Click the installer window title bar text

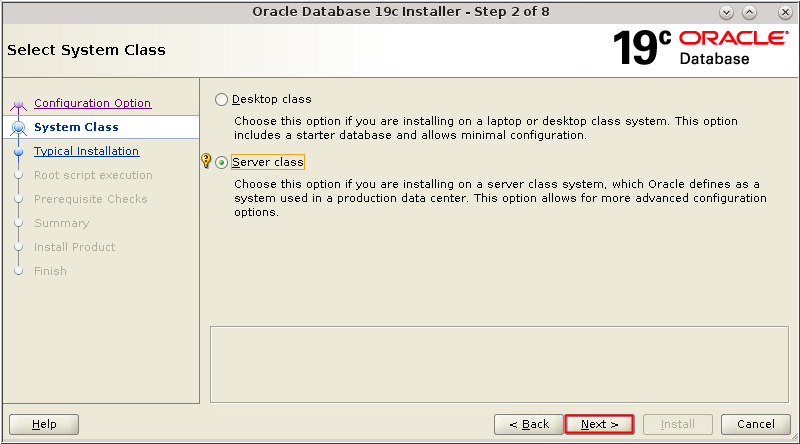[401, 12]
